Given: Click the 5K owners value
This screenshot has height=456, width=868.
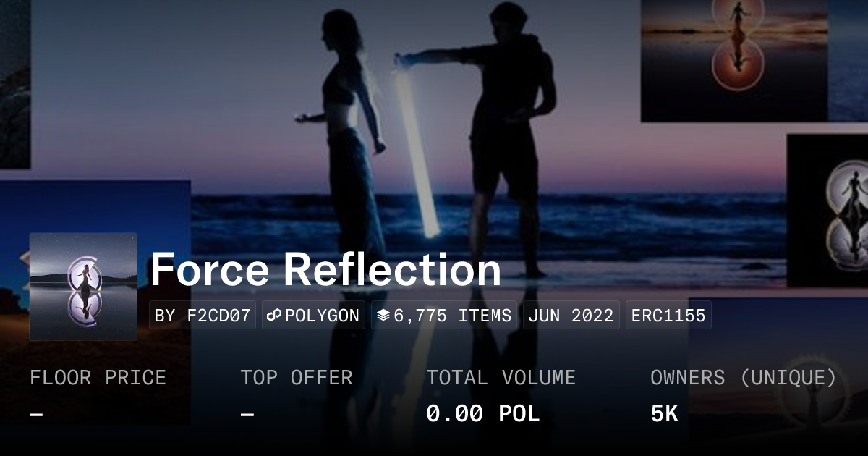Looking at the screenshot, I should (x=664, y=414).
